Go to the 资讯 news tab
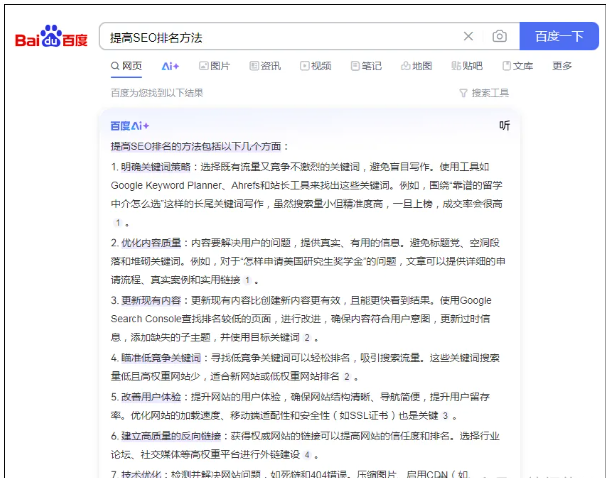This screenshot has width=606, height=478. tap(265, 66)
